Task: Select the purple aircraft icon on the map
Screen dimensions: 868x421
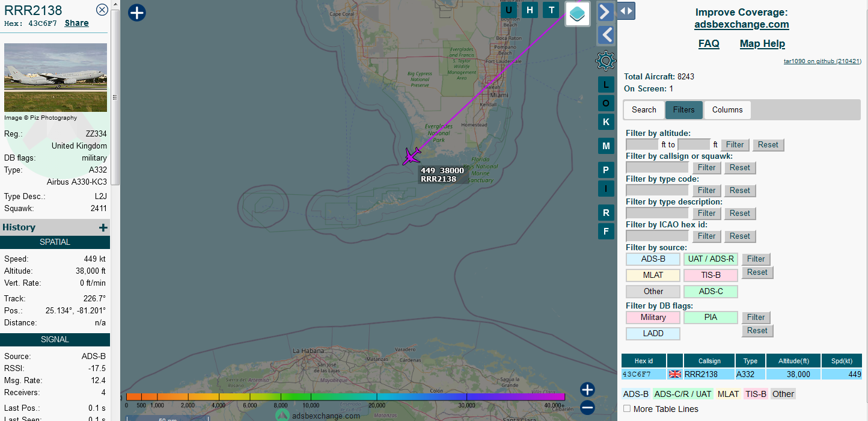Action: pos(412,156)
